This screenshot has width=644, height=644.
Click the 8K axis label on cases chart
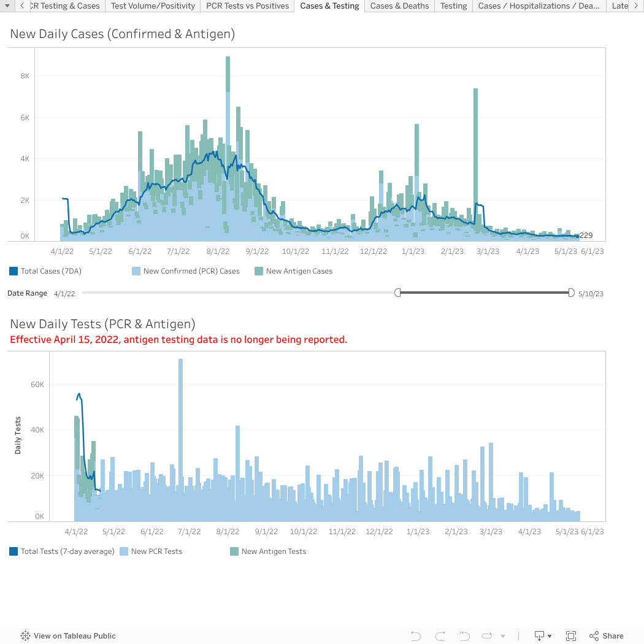(x=25, y=76)
